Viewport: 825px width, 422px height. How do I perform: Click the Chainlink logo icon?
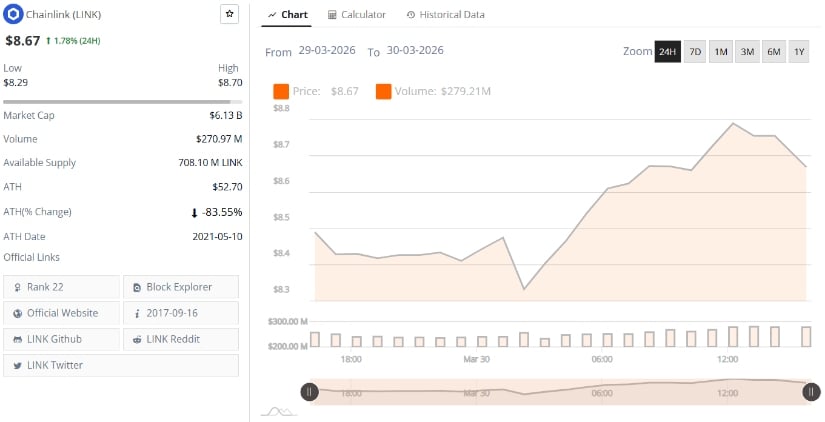click(13, 15)
